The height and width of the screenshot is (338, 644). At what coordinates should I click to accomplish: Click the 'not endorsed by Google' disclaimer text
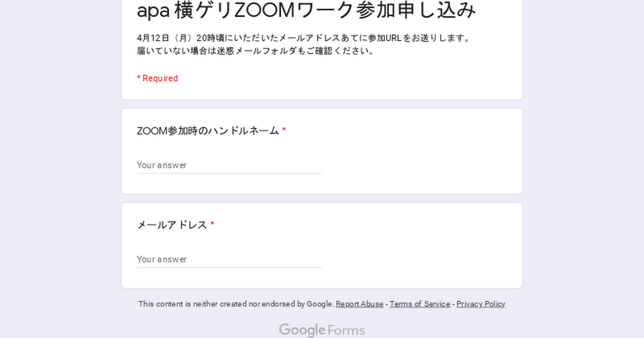pyautogui.click(x=236, y=304)
